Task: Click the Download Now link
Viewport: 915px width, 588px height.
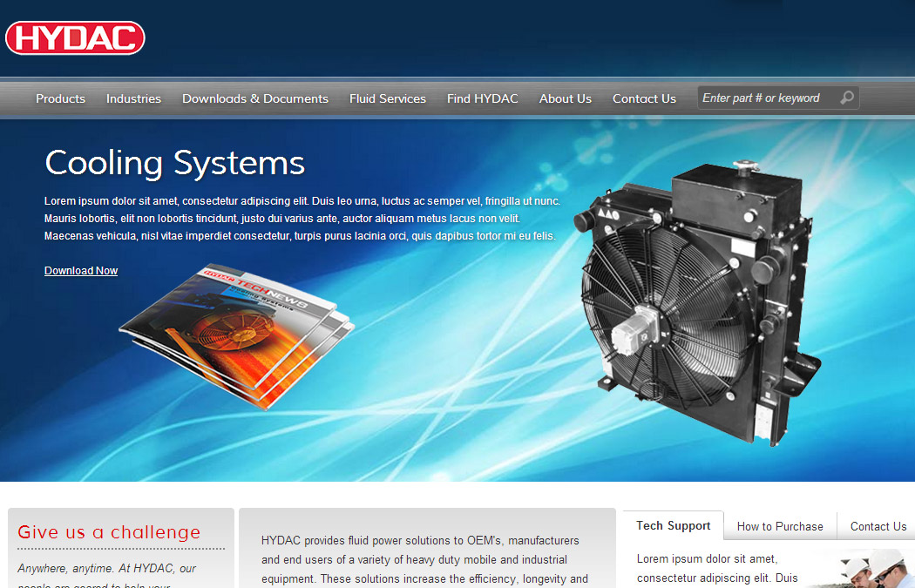Action: click(x=81, y=271)
